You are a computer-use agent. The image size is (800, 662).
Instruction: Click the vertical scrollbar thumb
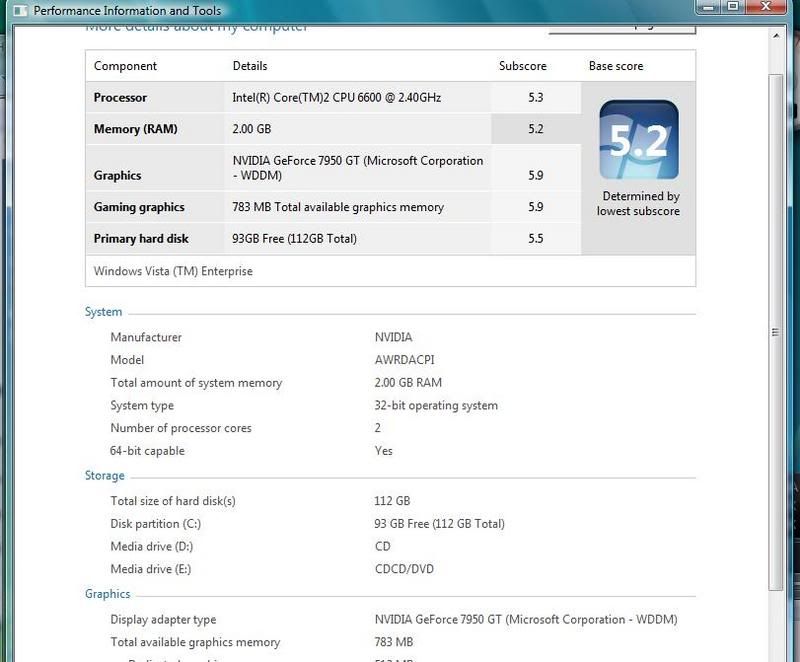tap(776, 333)
